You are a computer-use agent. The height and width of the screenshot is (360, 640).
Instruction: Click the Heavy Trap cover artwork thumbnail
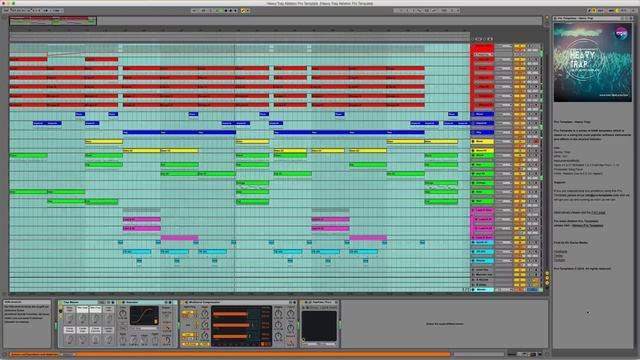(x=593, y=62)
